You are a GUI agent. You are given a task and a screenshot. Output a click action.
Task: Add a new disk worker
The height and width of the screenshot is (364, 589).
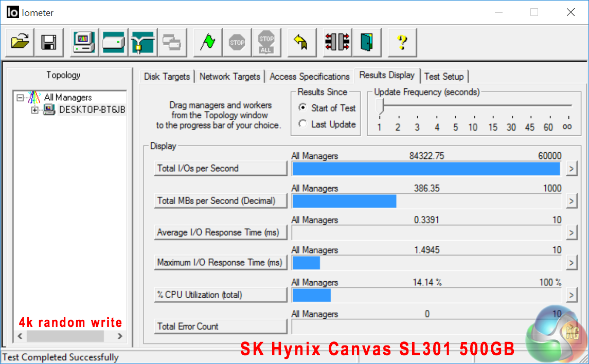[x=113, y=42]
